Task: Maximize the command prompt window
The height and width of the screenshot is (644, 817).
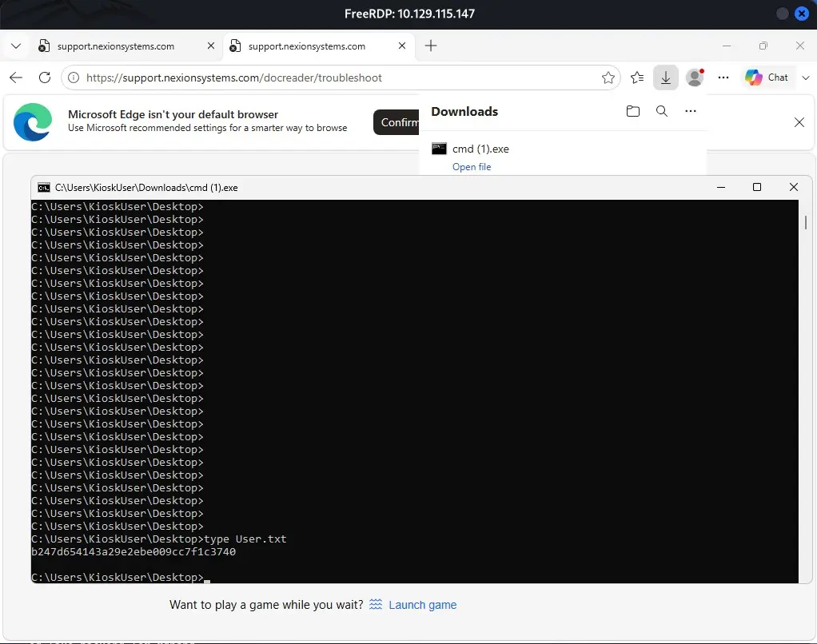Action: [x=757, y=188]
